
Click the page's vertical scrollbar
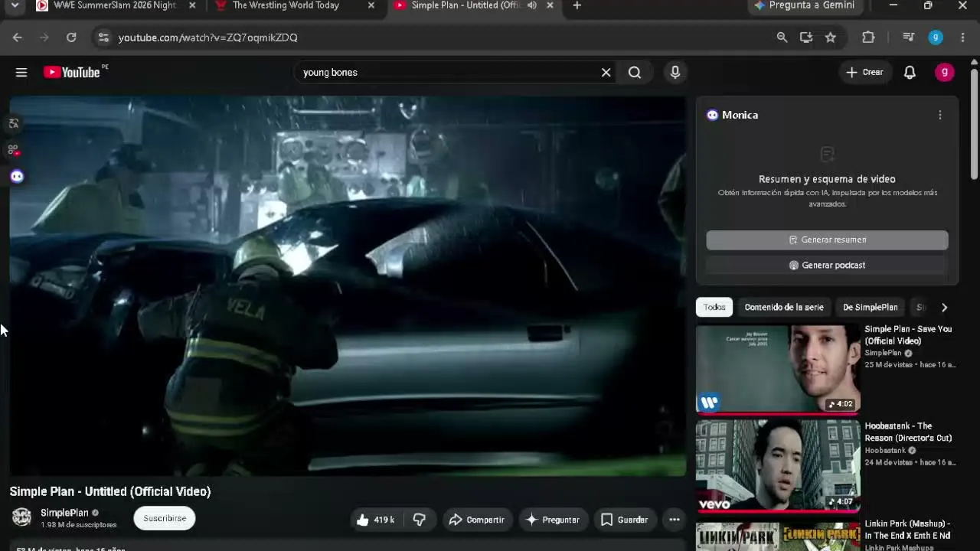(x=974, y=124)
